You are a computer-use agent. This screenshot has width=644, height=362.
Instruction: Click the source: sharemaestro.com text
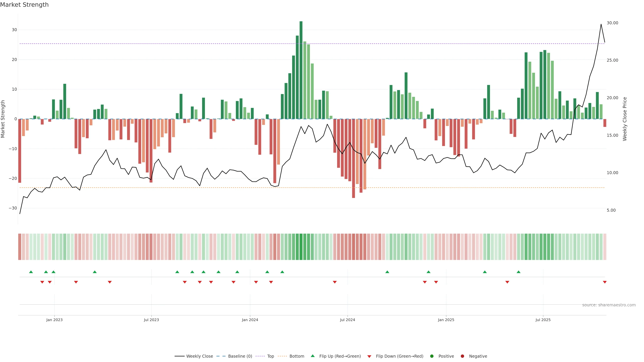pos(609,305)
